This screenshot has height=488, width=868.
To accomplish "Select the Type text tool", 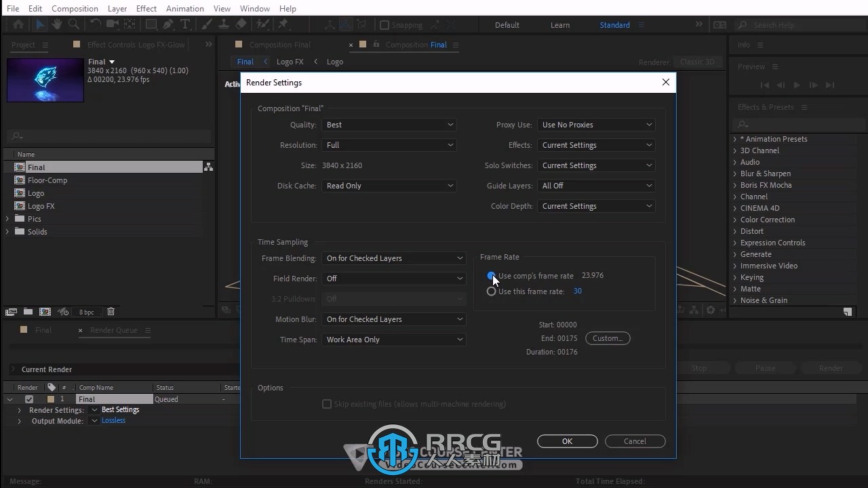I will 185,24.
